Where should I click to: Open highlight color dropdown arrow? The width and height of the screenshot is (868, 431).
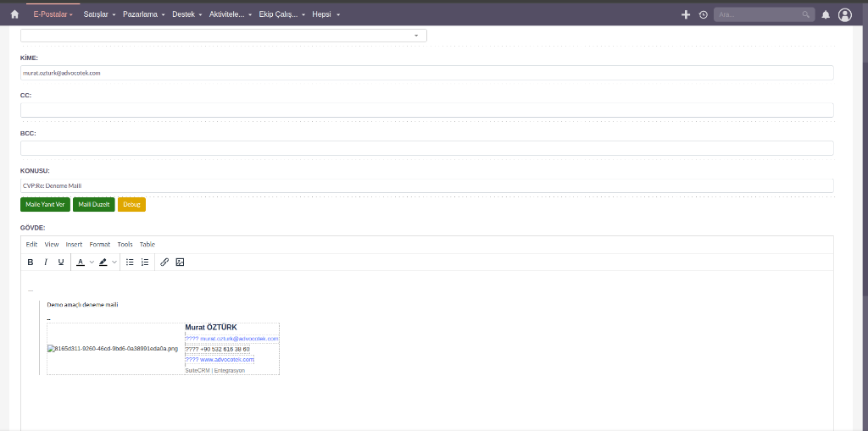(x=114, y=262)
